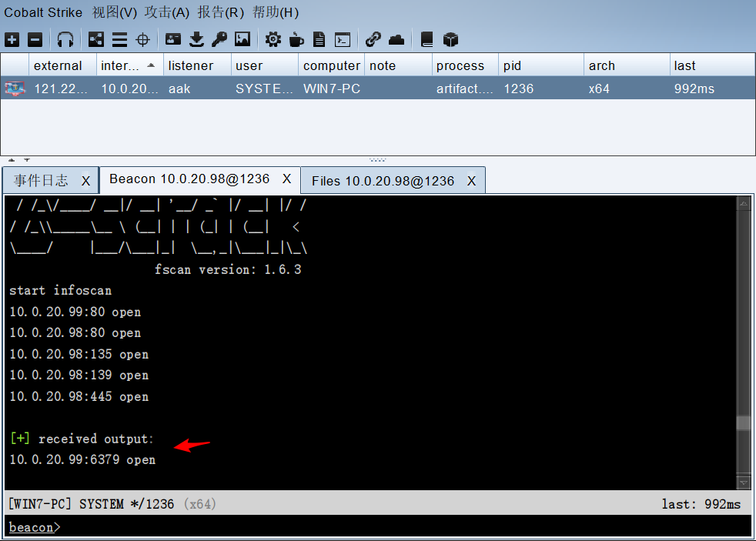Viewport: 756px width, 541px height.
Task: Switch to pivot graph view icon
Action: 96,39
